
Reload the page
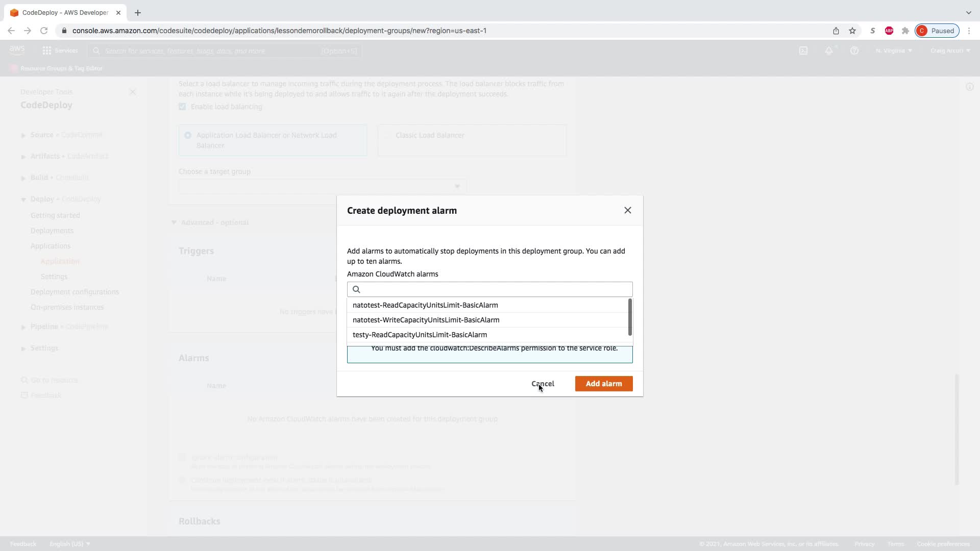[x=44, y=31]
